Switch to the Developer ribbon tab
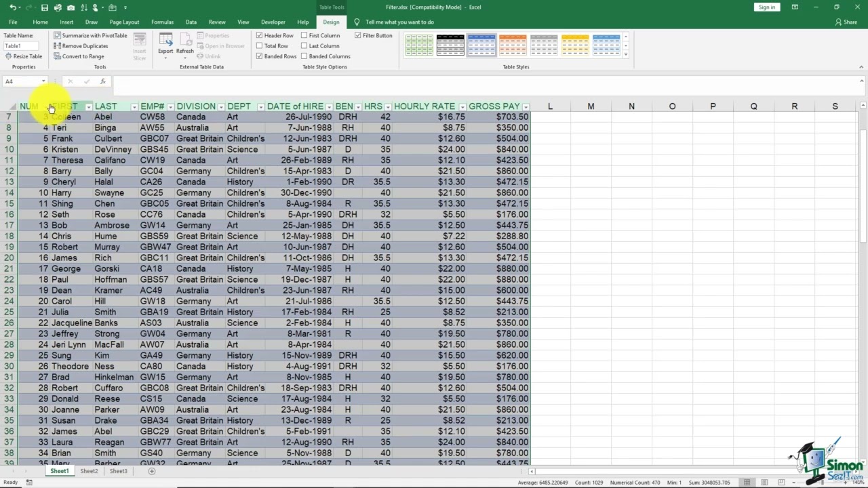Viewport: 868px width, 488px height. coord(273,22)
